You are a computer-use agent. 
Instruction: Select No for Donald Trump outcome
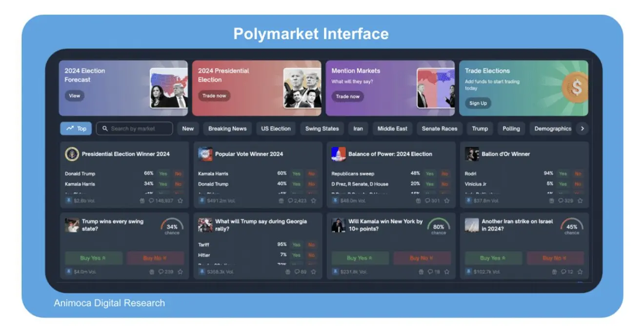(x=311, y=184)
